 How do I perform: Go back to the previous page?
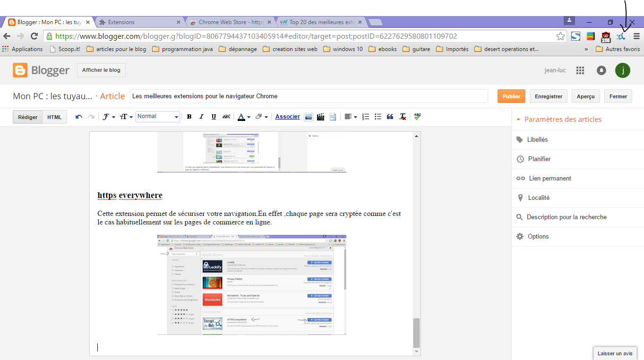point(7,36)
